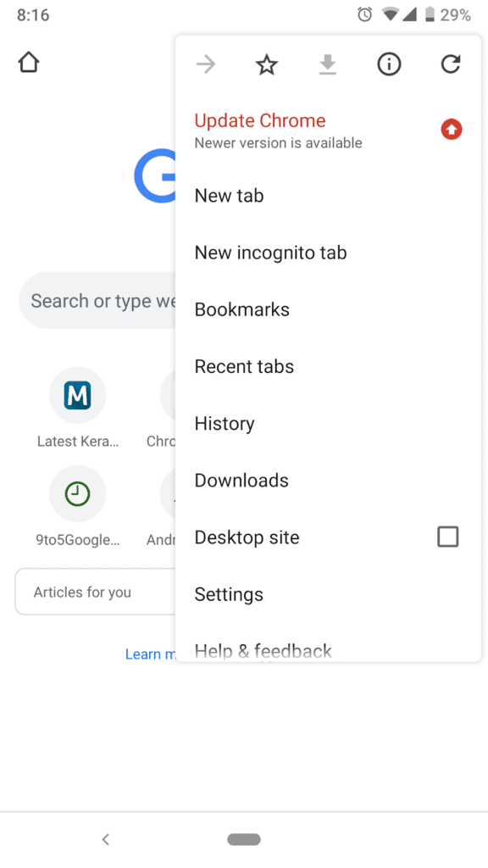Open the Latest Kerala shortcut
Image resolution: width=488 pixels, height=868 pixels.
click(77, 394)
